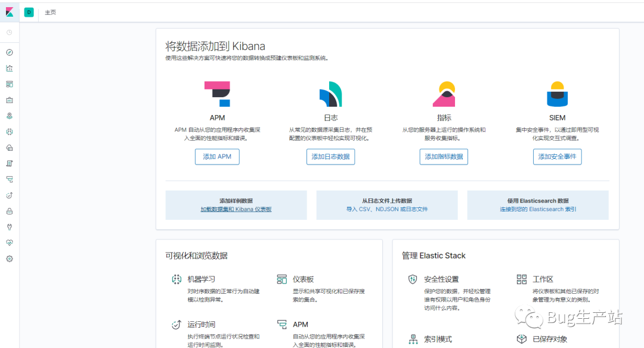Click the 添加安全事件 button
Screen dimensions: 644x348
[558, 157]
